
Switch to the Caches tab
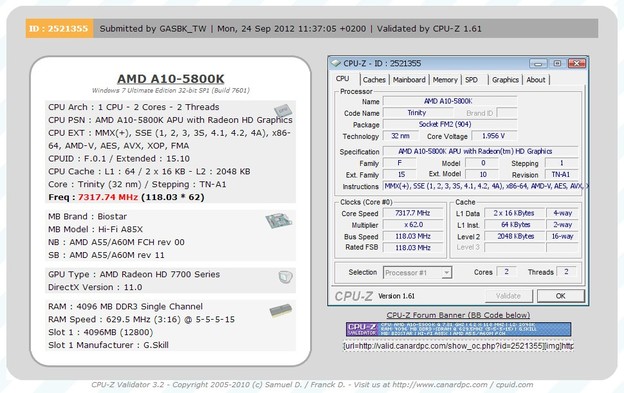click(374, 80)
